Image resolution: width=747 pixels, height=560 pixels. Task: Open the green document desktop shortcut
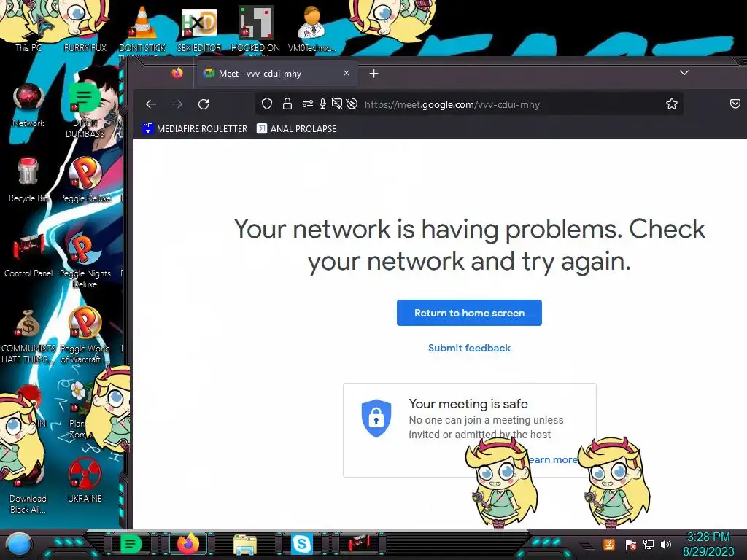[x=85, y=109]
